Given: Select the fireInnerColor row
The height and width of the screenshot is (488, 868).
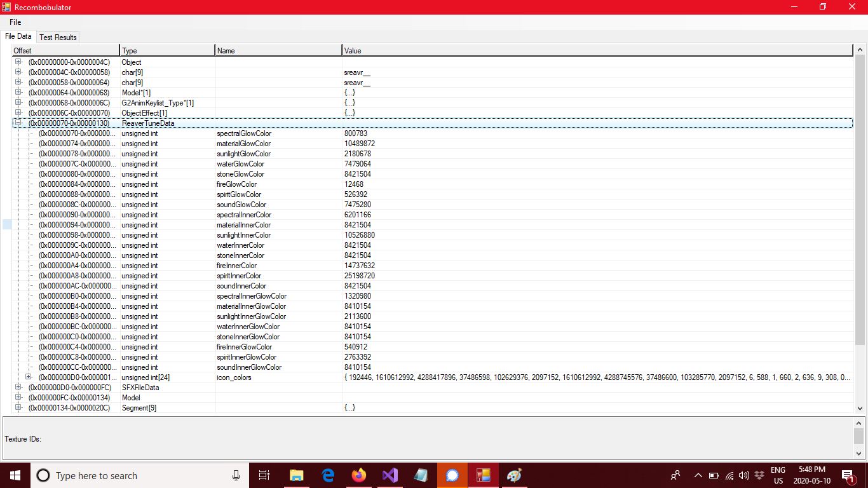Looking at the screenshot, I should 432,266.
